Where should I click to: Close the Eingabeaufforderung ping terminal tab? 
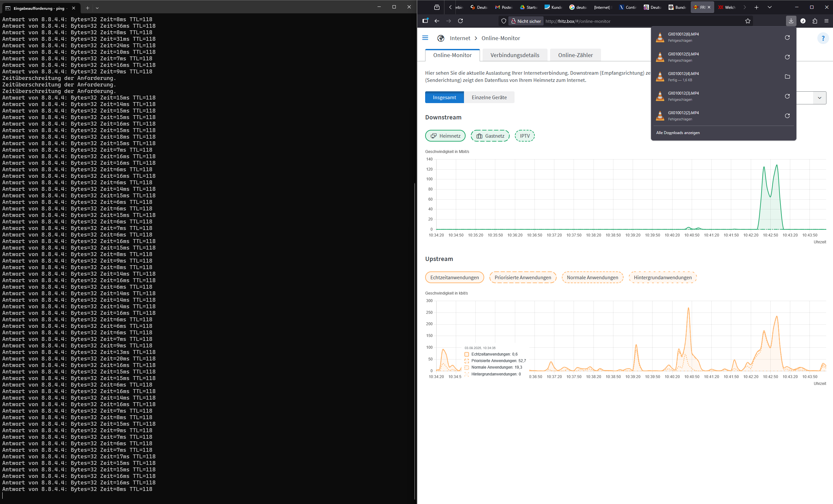(73, 8)
